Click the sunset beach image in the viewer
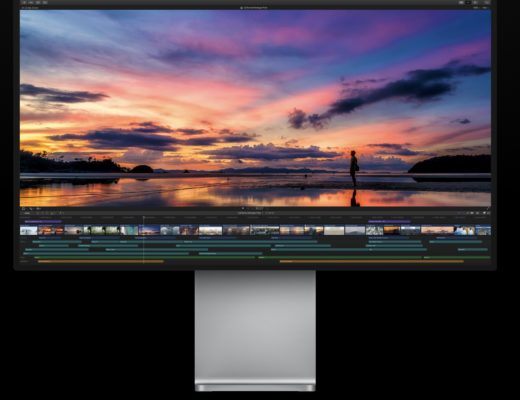The width and height of the screenshot is (520, 400). (255, 108)
